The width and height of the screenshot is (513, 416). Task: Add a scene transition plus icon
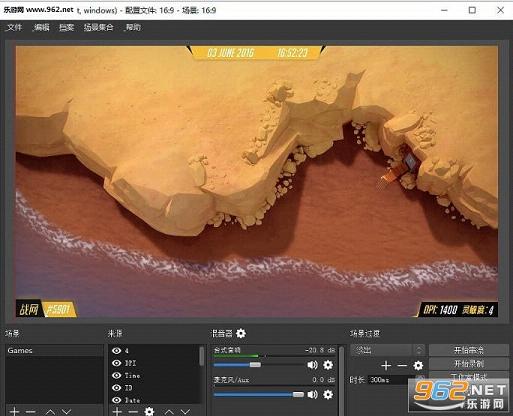(x=386, y=366)
